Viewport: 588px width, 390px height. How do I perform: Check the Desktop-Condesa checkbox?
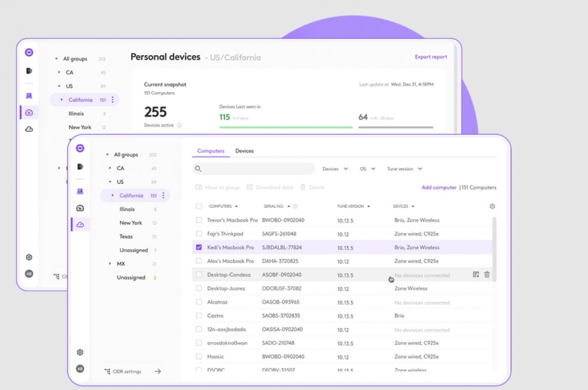[x=199, y=275]
